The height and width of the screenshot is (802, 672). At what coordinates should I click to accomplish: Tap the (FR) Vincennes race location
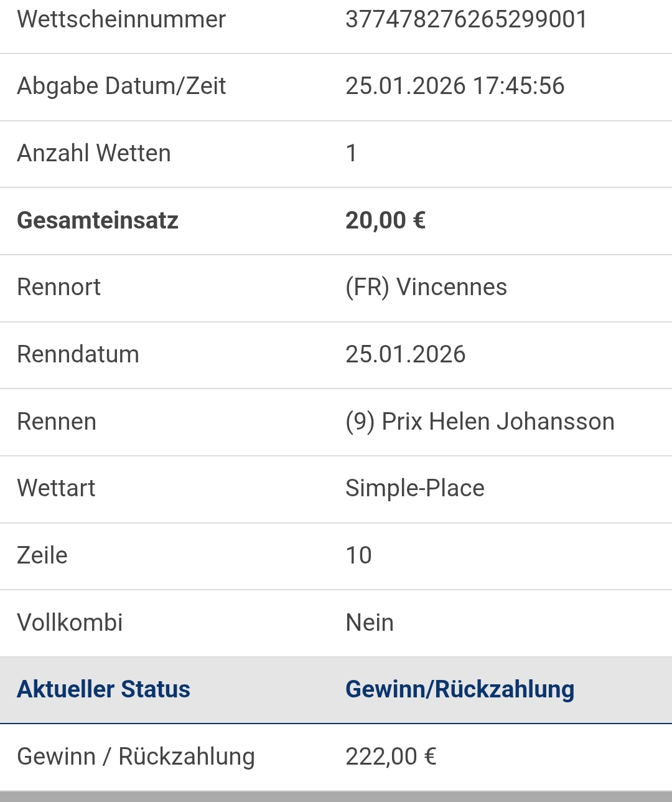[x=426, y=287]
